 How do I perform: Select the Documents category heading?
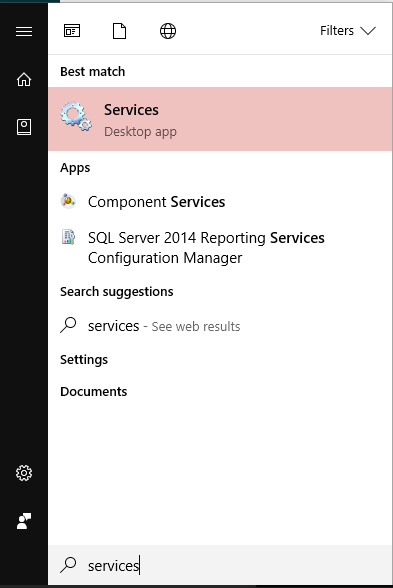[94, 392]
